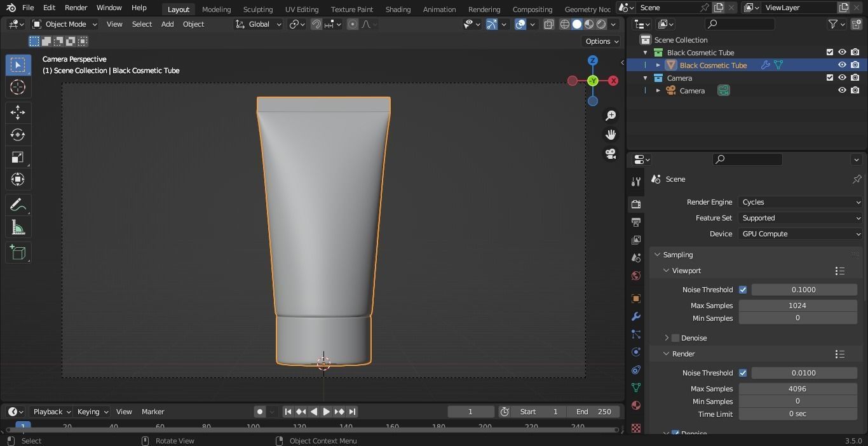Open the Render menu
This screenshot has width=868, height=446.
coord(76,8)
